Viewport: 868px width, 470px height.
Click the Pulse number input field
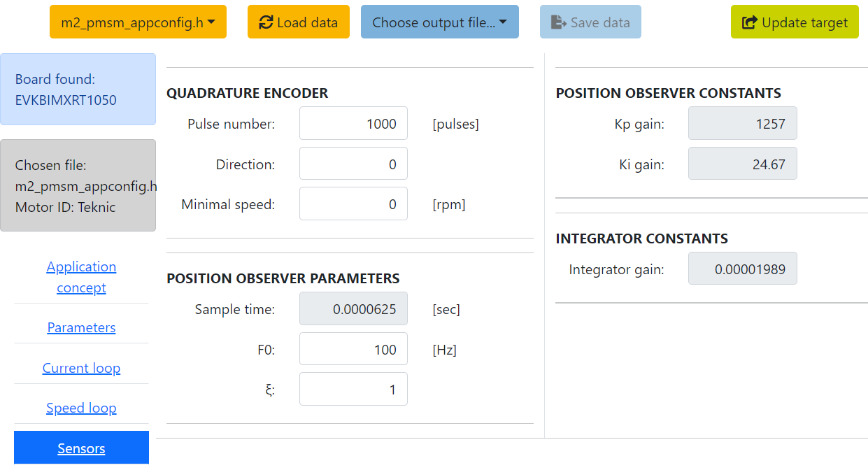click(353, 124)
